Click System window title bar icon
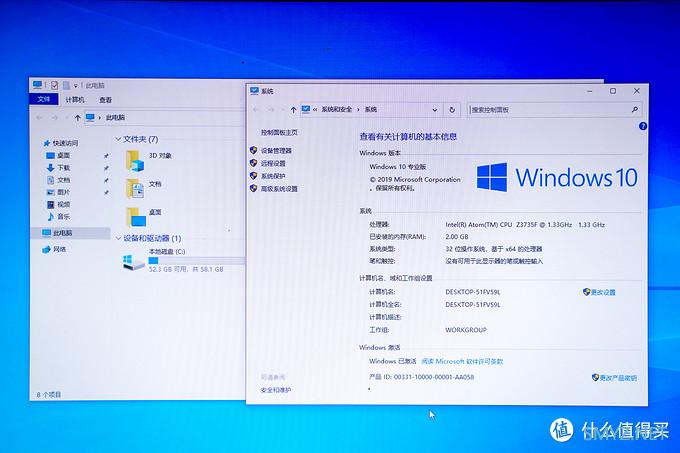Screen dimensions: 680x453 (x=255, y=91)
